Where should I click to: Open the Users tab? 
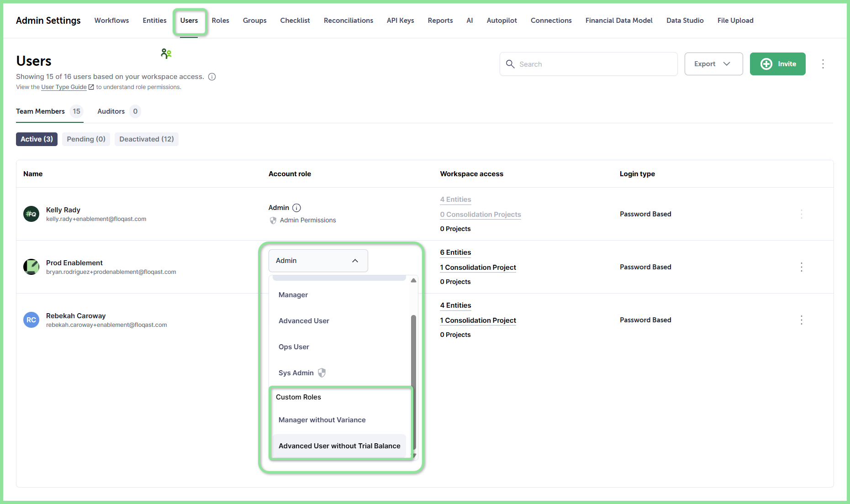(189, 21)
